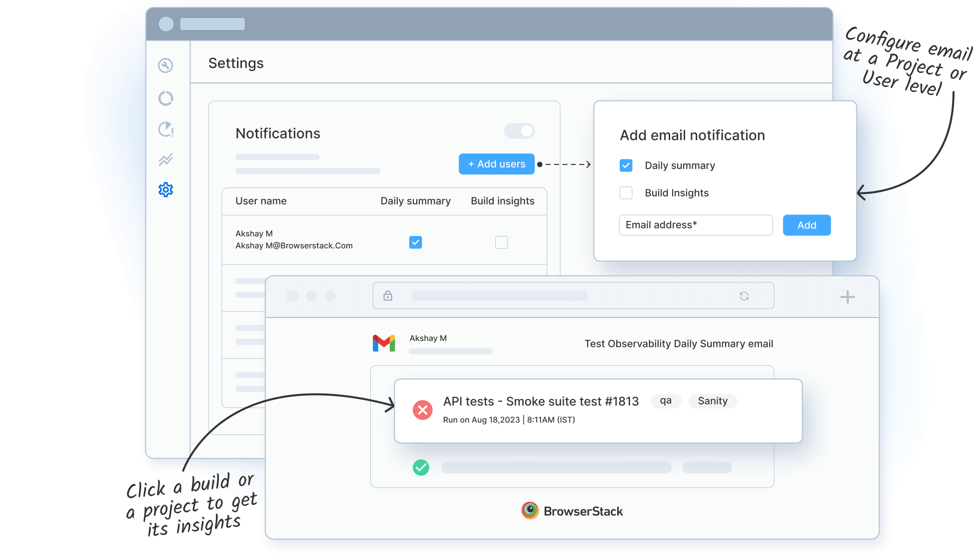Click the + Add users button
This screenshot has width=980, height=560.
496,164
